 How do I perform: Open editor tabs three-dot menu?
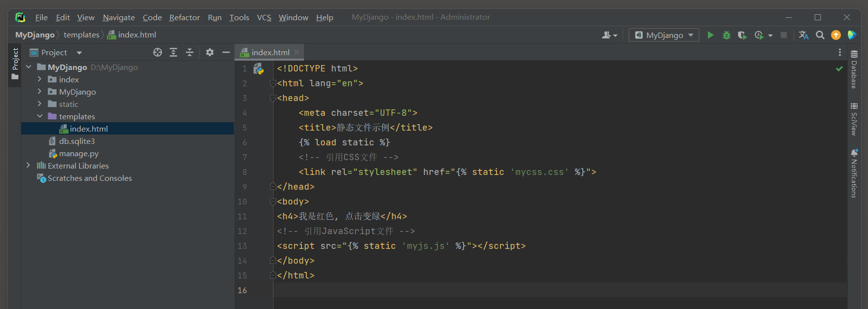click(840, 52)
